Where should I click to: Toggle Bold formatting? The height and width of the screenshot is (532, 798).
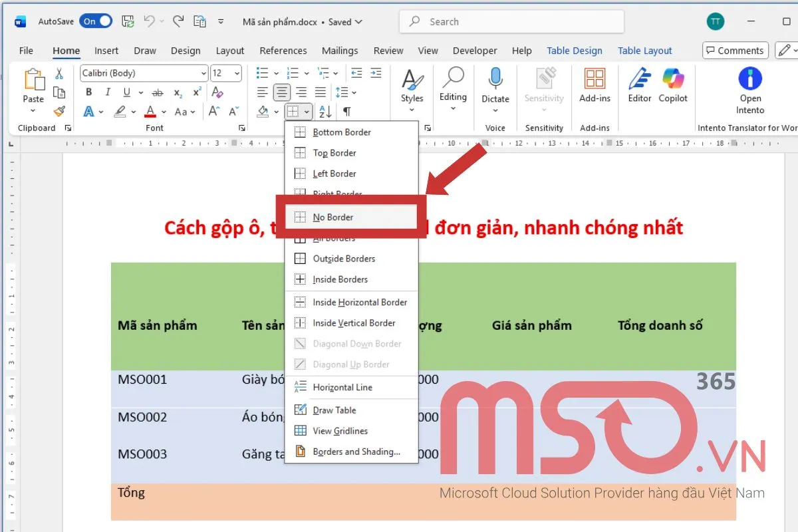[90, 91]
